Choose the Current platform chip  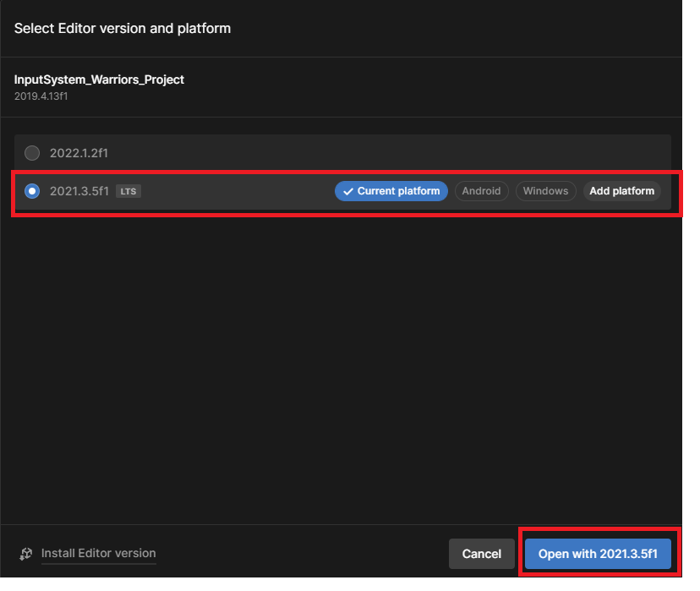click(x=391, y=191)
